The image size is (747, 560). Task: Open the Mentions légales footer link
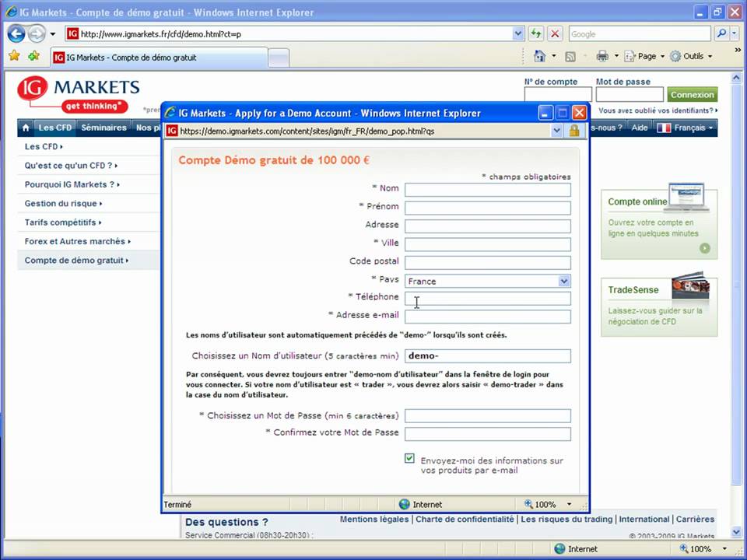[374, 519]
